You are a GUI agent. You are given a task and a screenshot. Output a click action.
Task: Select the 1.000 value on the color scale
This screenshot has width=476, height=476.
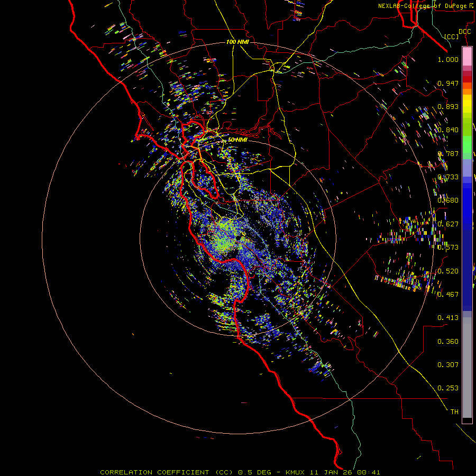pyautogui.click(x=448, y=59)
